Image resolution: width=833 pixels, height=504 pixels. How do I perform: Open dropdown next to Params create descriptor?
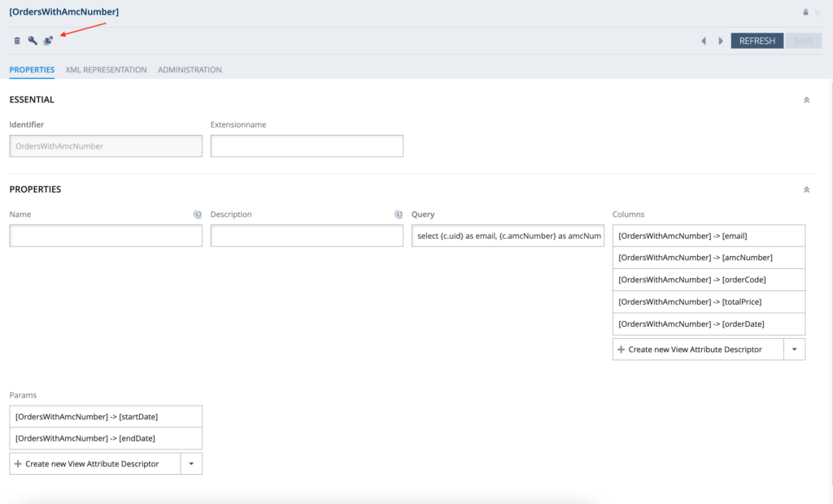click(x=191, y=463)
